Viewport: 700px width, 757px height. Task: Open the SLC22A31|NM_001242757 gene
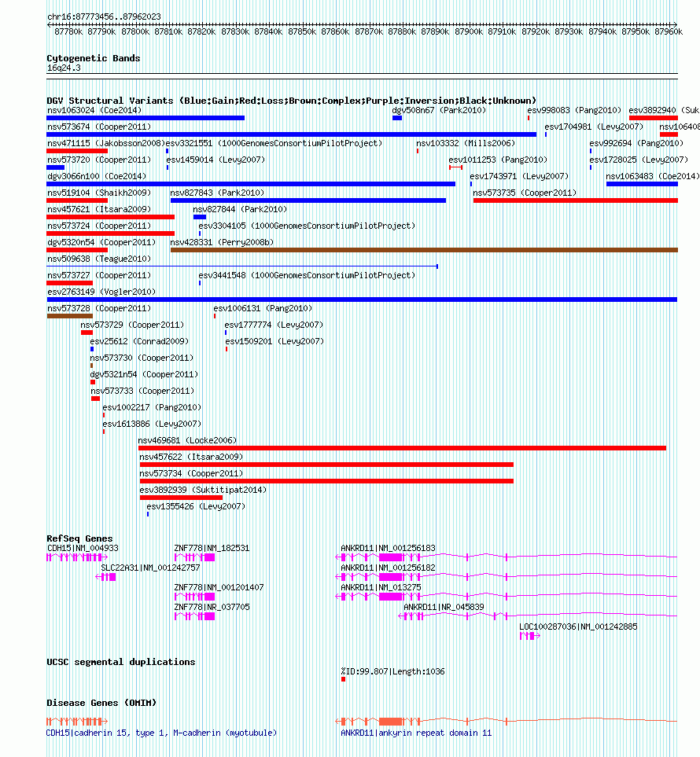coord(150,568)
